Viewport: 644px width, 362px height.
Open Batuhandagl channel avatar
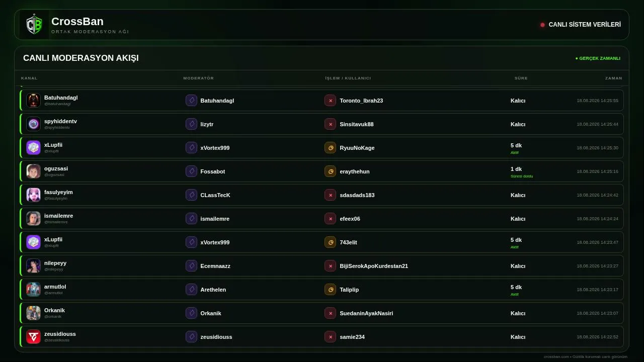point(33,101)
